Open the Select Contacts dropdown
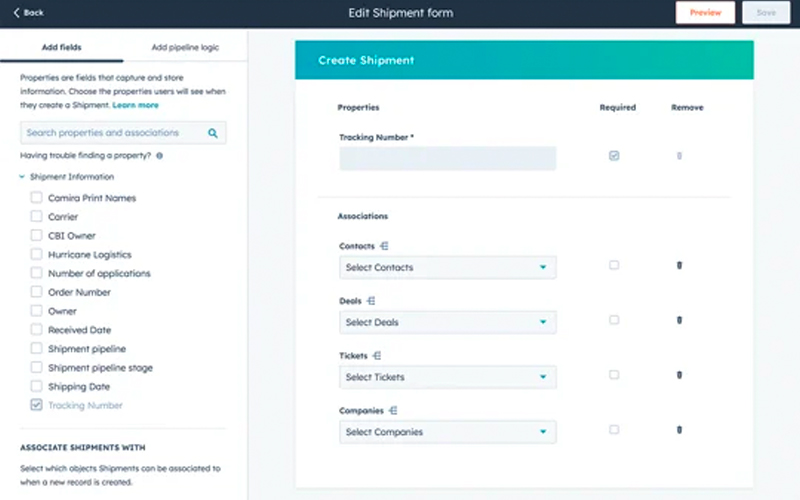The width and height of the screenshot is (800, 500). click(447, 268)
